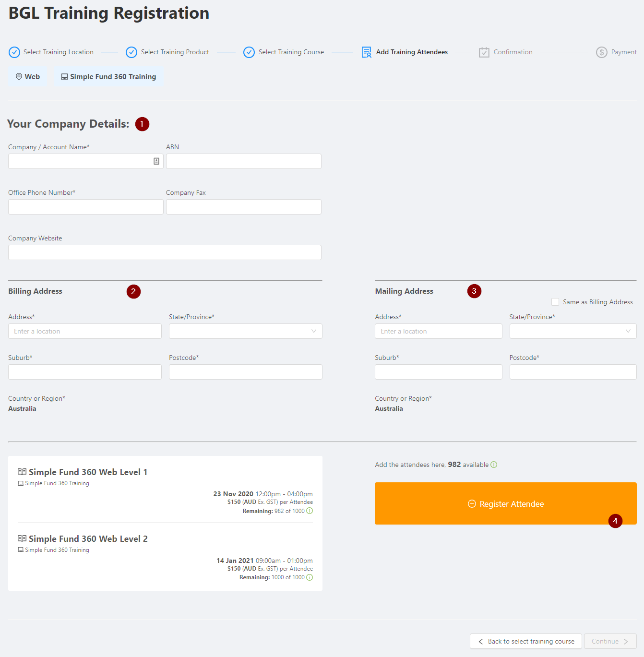The width and height of the screenshot is (644, 657).
Task: Select the Add Training Attendees step label
Action: [x=412, y=52]
